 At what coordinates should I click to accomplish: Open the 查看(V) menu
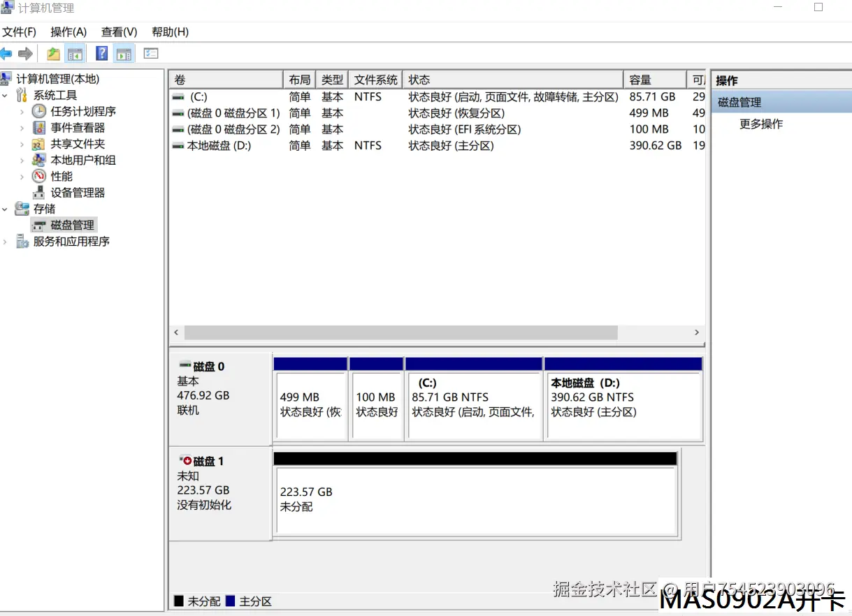119,32
